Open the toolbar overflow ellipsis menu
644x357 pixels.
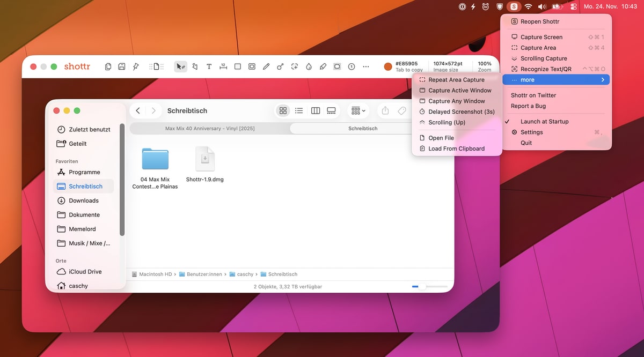pyautogui.click(x=366, y=66)
